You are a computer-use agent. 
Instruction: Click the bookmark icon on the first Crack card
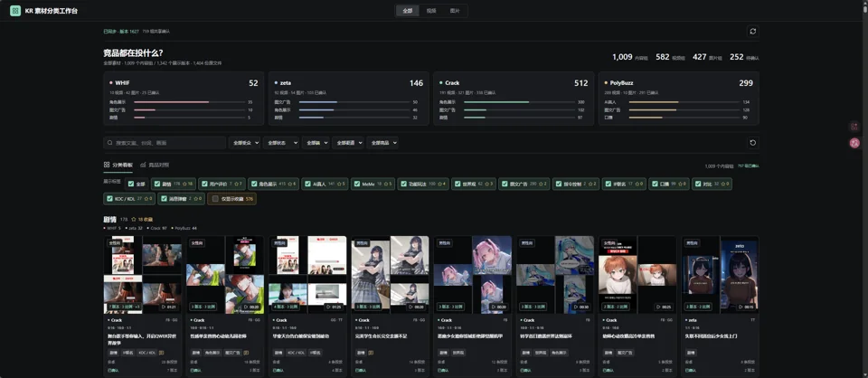pyautogui.click(x=161, y=352)
